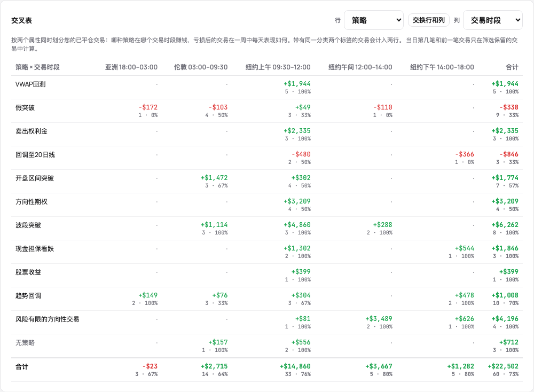Click the +$399 cell in 股票收益 纽约上午
Viewport: 534px width, 392px height.
point(301,272)
